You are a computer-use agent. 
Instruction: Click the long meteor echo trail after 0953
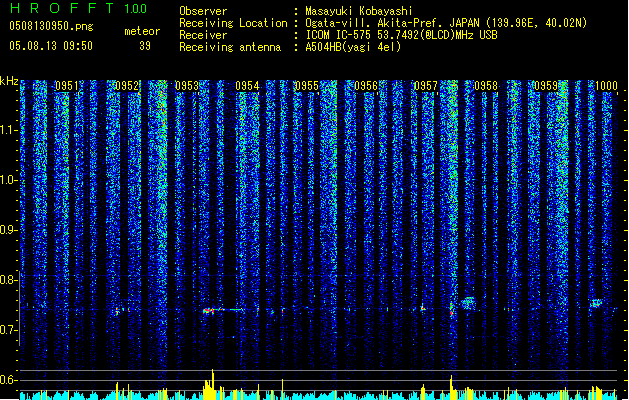point(223,310)
